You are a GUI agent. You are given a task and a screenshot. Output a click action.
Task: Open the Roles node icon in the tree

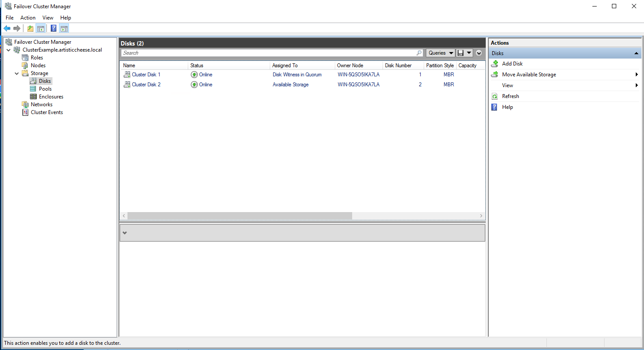(25, 58)
